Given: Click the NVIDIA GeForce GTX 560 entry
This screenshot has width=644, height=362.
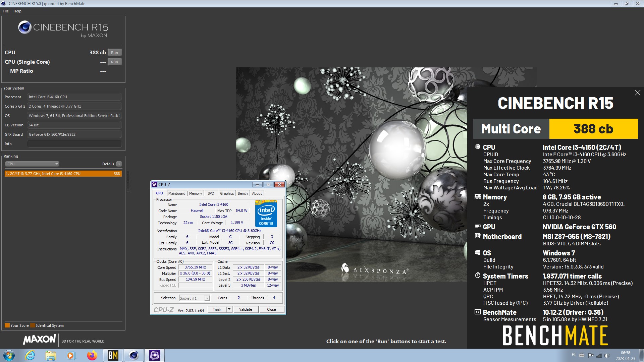Looking at the screenshot, I should point(579,227).
